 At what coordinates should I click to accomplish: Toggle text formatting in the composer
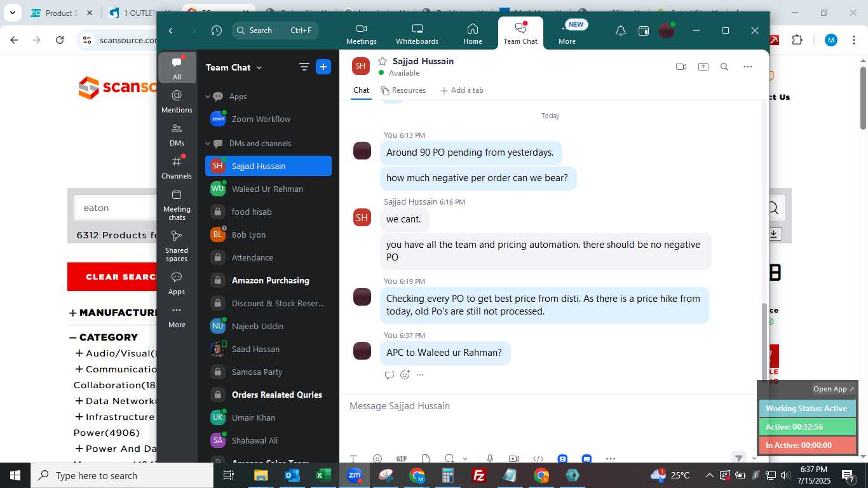[x=353, y=459]
